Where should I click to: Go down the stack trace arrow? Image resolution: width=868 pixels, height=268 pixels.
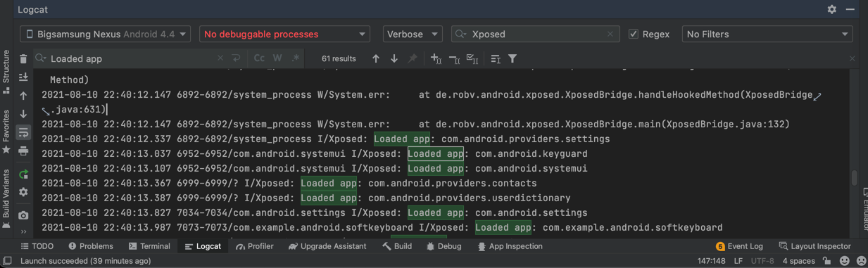23,113
